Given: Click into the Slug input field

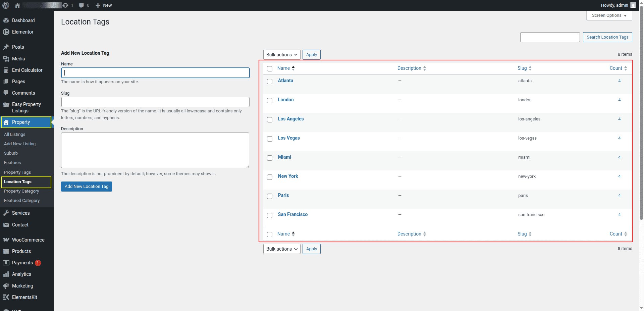Looking at the screenshot, I should tap(155, 102).
